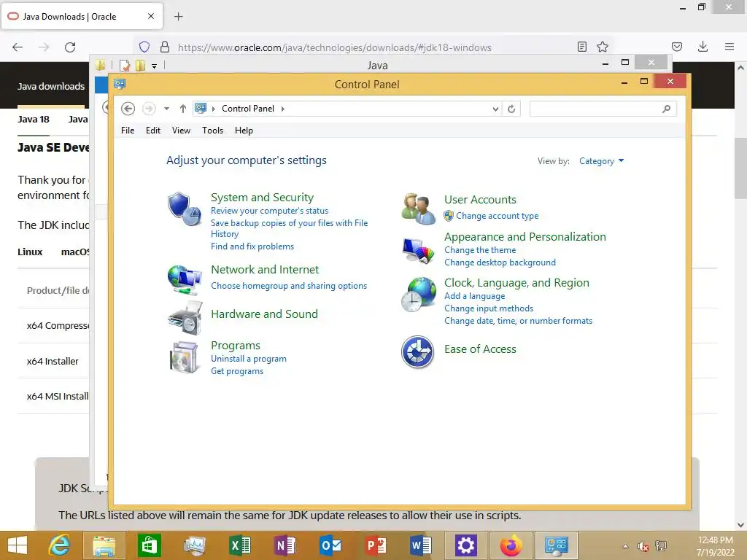
Task: Open the Ease of Access icon
Action: click(x=417, y=352)
